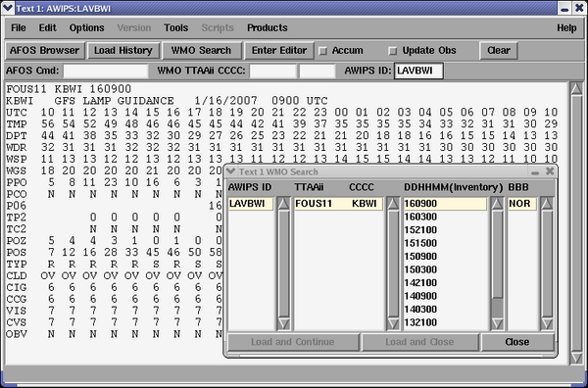Click down arrow of AWIPS ID list scrollbar
Screen dimensions: 588x388
point(283,323)
